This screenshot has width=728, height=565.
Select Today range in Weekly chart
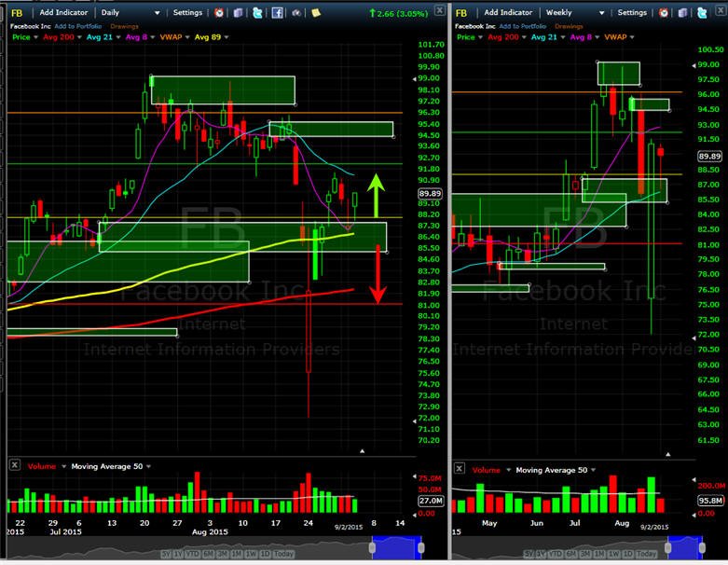646,554
